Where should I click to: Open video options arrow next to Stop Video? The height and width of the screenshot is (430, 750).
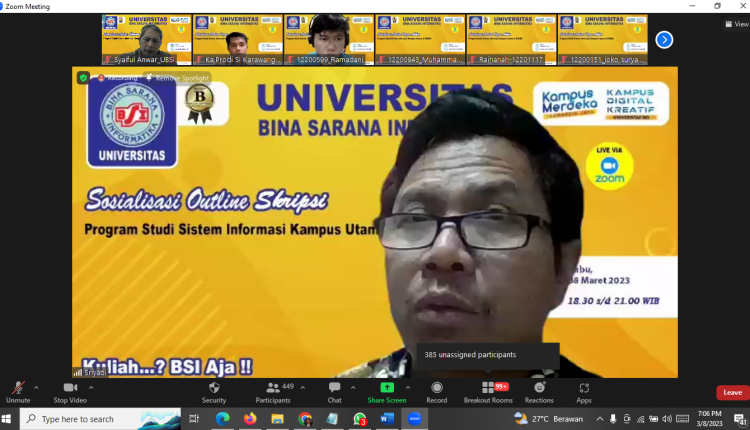91,388
